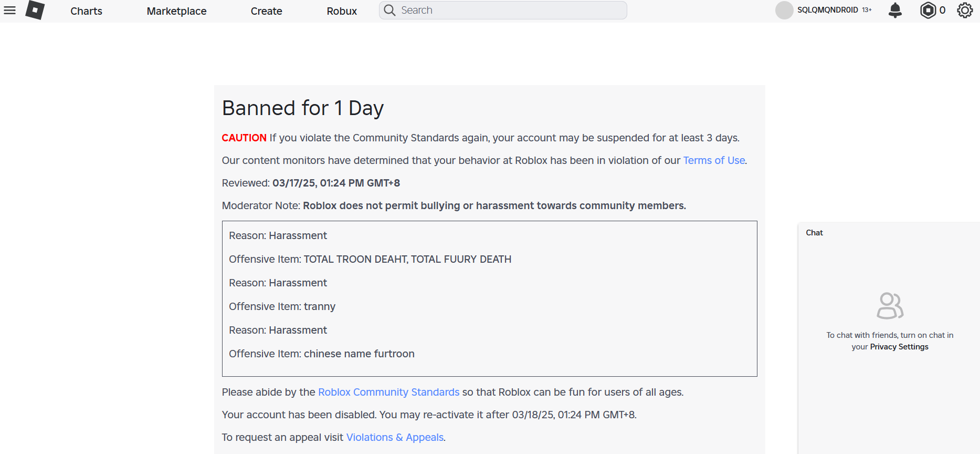Open the Create section

pyautogui.click(x=266, y=11)
